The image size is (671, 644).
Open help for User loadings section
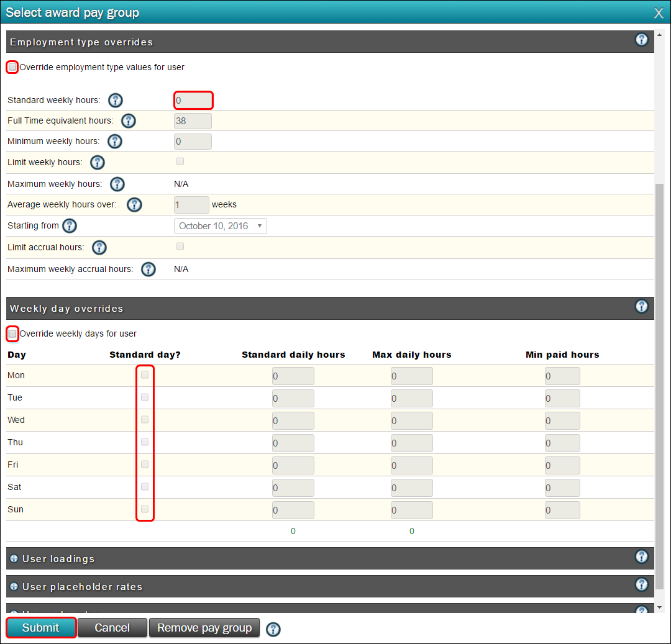641,556
